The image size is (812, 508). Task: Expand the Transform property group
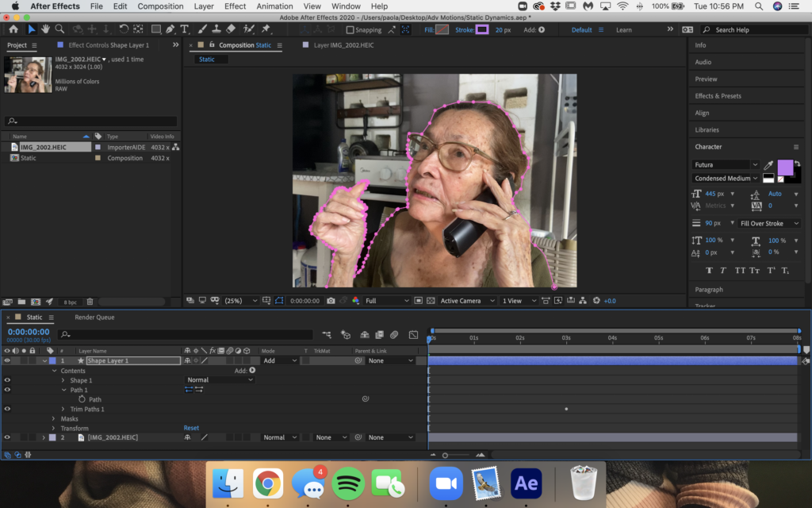tap(54, 428)
